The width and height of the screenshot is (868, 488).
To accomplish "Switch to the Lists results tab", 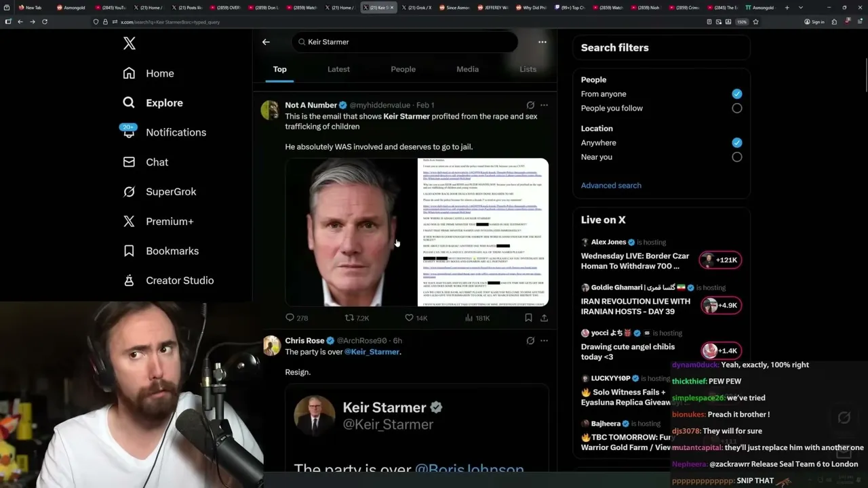I will coord(528,69).
